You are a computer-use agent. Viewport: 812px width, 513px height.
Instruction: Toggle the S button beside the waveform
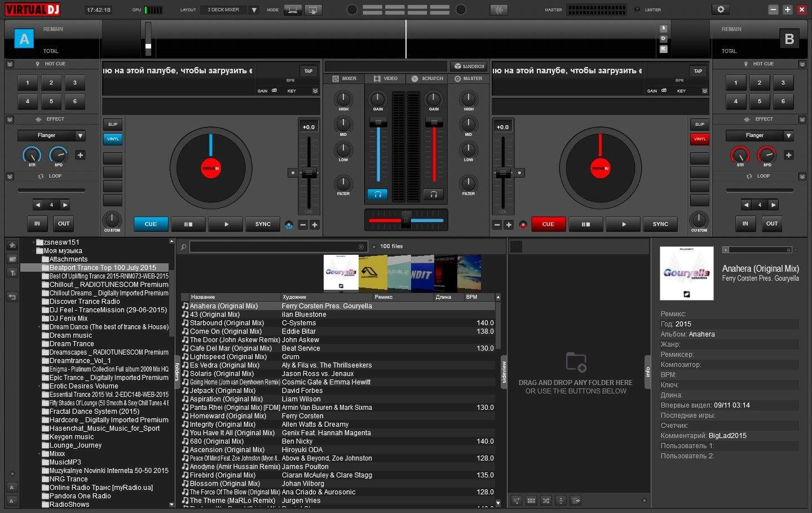[x=664, y=28]
